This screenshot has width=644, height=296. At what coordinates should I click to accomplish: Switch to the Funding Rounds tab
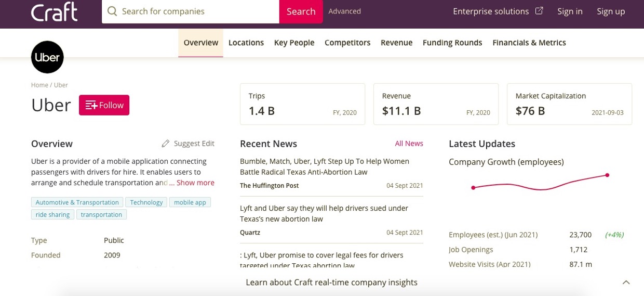tap(452, 43)
